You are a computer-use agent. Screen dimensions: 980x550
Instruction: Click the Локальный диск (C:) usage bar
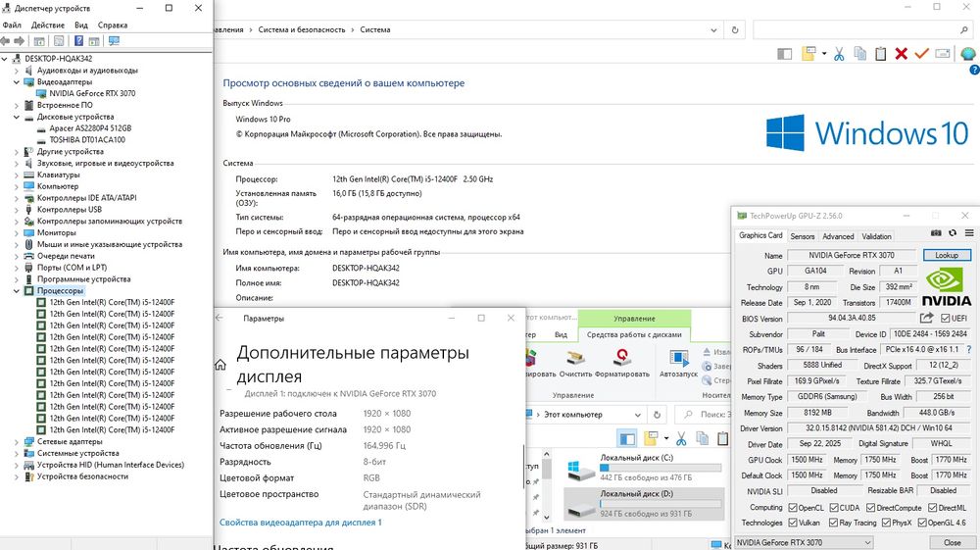click(x=660, y=468)
